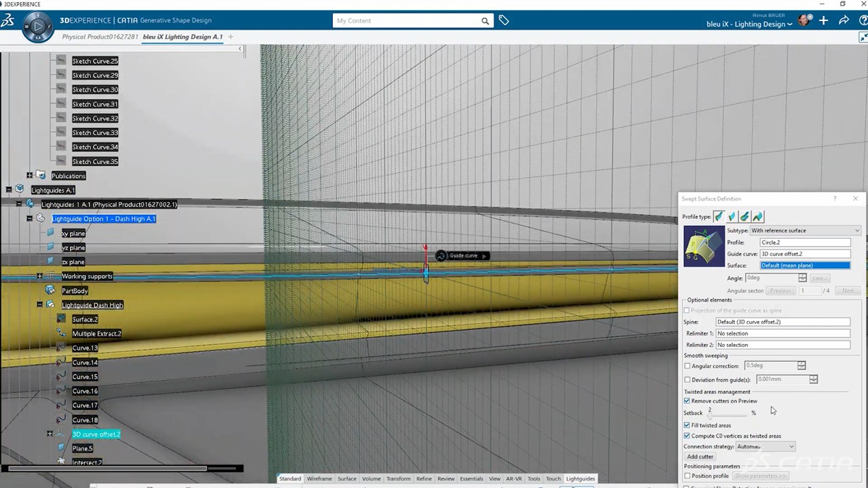Image resolution: width=868 pixels, height=488 pixels.
Task: Click the search magnifier icon
Action: coord(485,21)
